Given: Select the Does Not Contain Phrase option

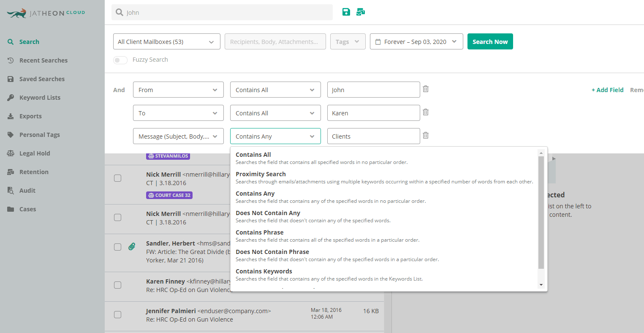Looking at the screenshot, I should point(272,252).
